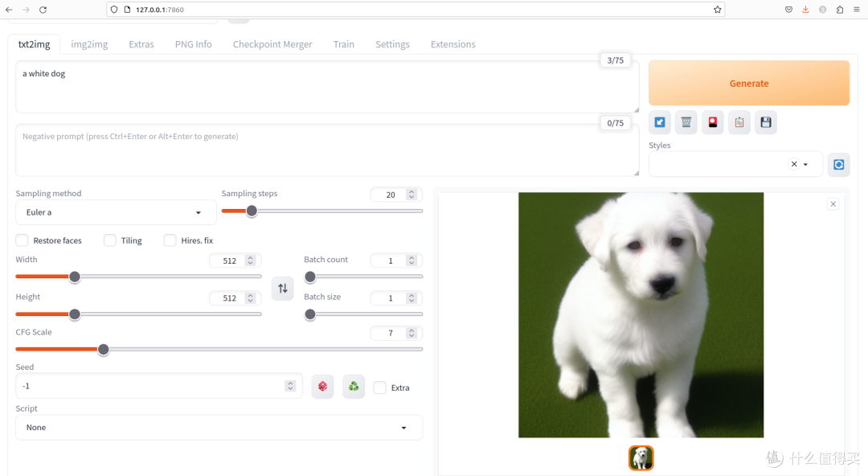Show extra networks with red card icon

[x=712, y=122]
